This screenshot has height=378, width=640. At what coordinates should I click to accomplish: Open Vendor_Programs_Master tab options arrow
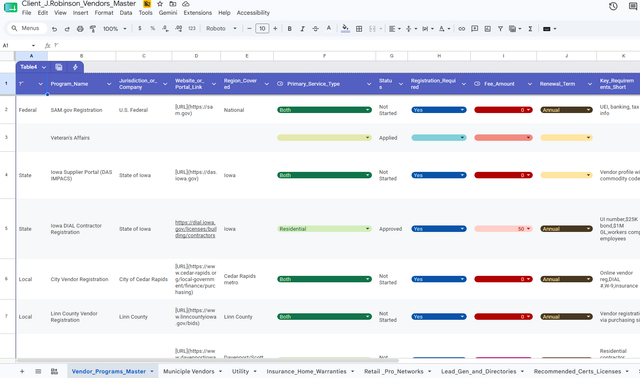152,371
